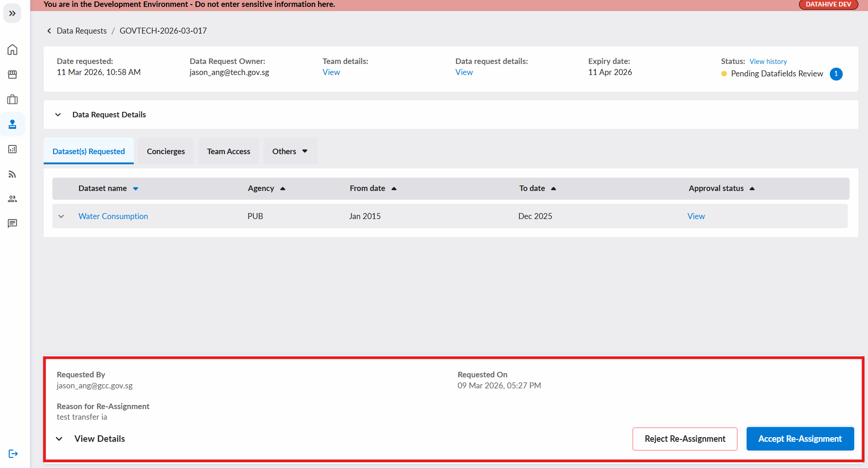
Task: Sort by Agency column
Action: (267, 188)
